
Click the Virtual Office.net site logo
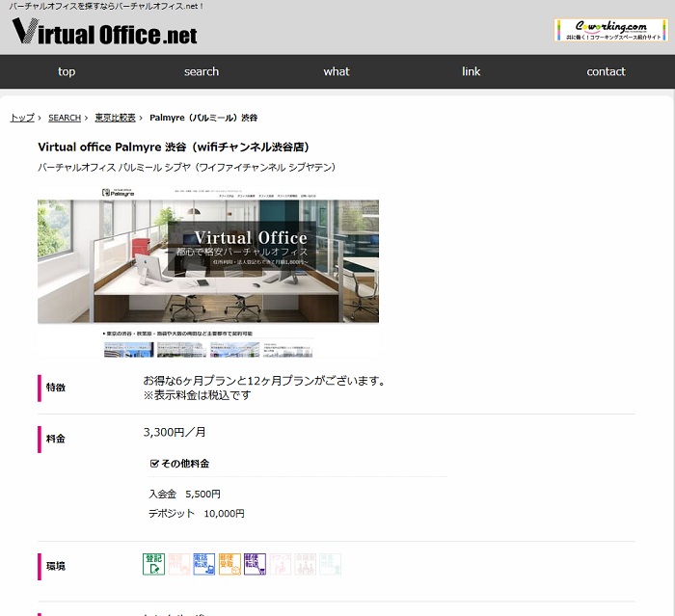pyautogui.click(x=104, y=34)
